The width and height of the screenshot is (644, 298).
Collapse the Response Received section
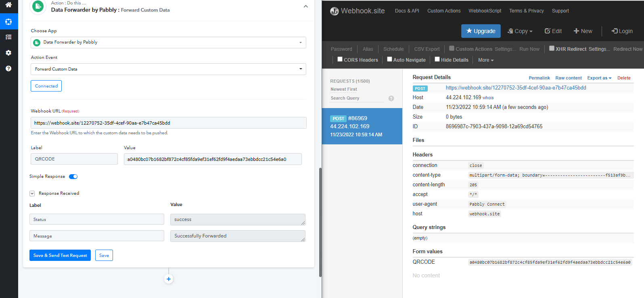(x=32, y=194)
